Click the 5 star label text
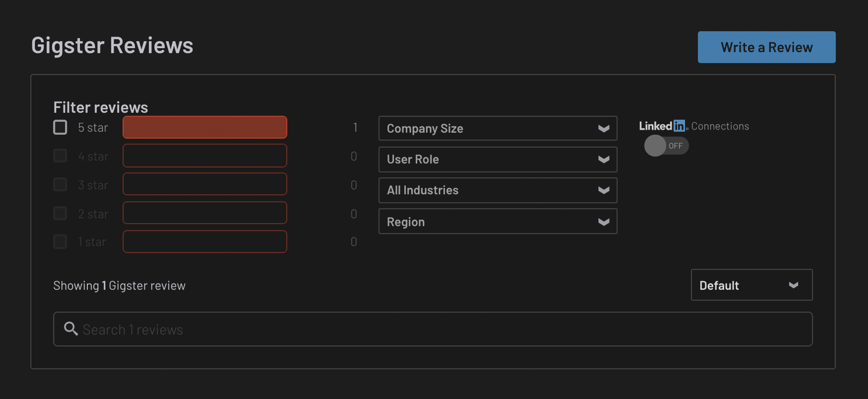 93,127
